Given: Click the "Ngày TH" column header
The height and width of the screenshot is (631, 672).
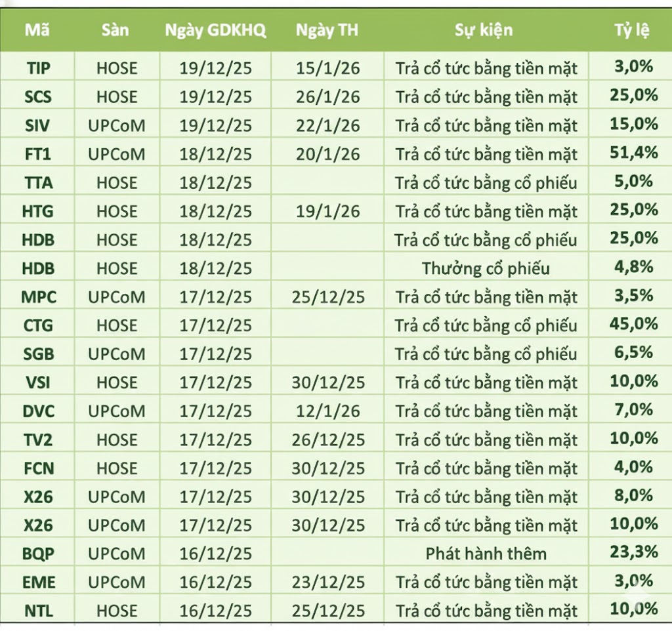Looking at the screenshot, I should pyautogui.click(x=327, y=31).
